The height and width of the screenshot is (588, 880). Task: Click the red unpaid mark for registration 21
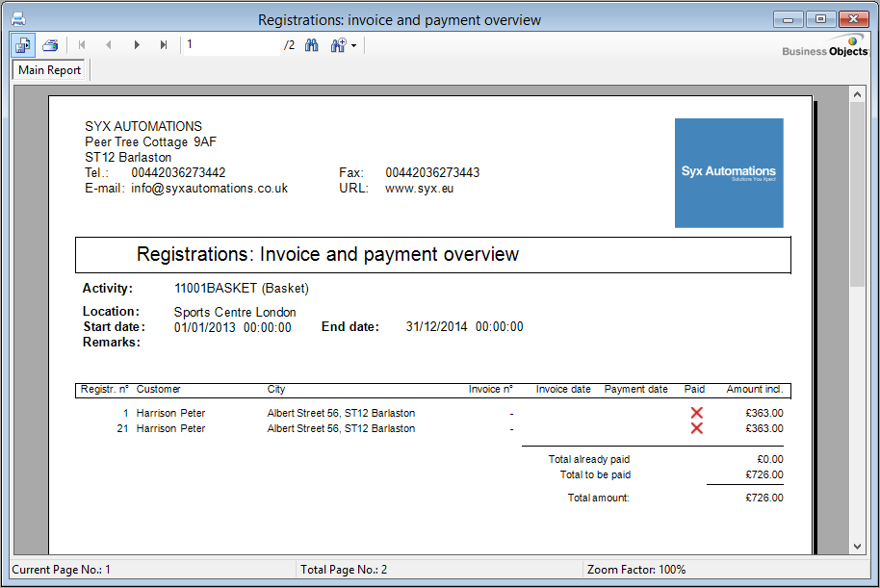click(x=696, y=428)
